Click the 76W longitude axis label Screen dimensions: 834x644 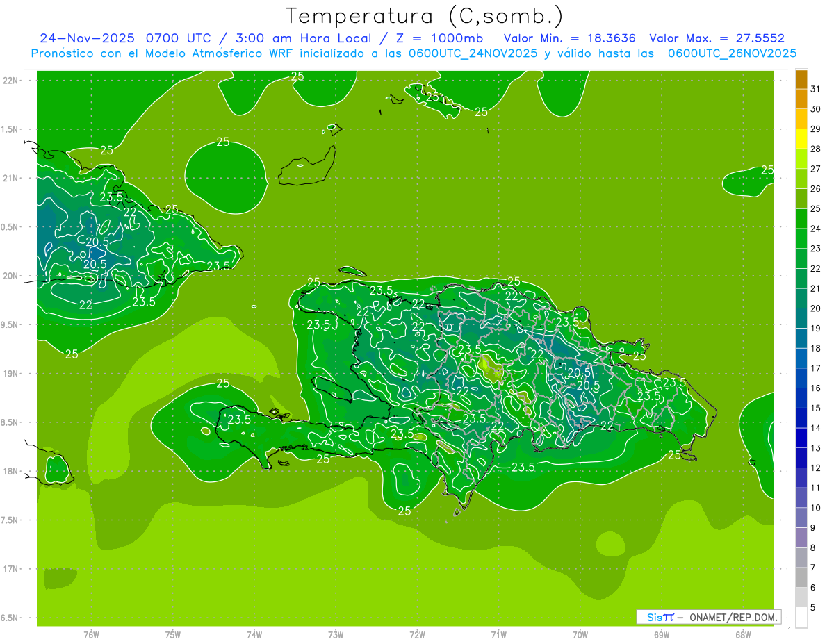coord(91,635)
